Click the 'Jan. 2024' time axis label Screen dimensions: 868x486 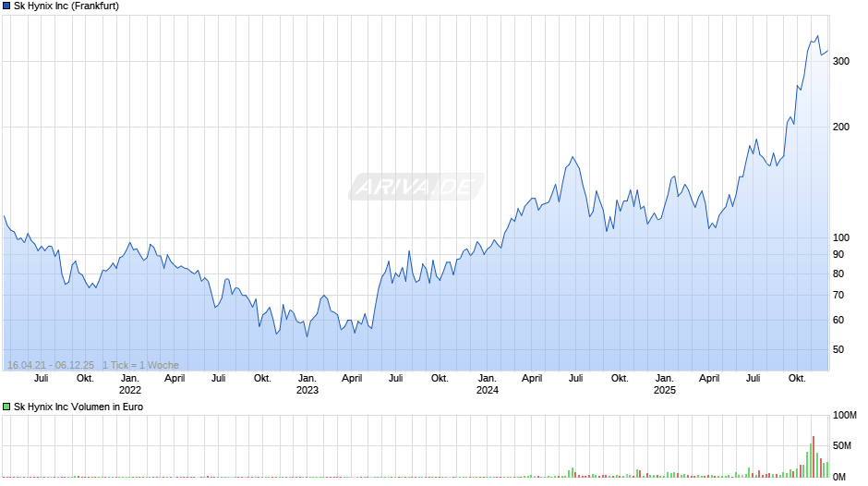pos(488,384)
